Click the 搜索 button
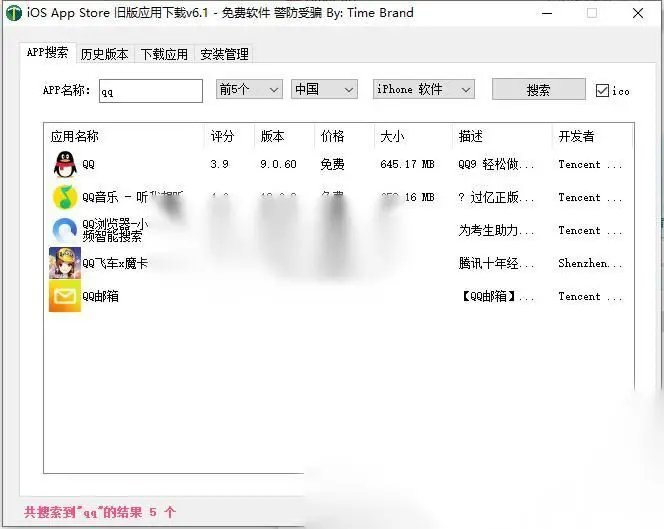Image resolution: width=664 pixels, height=529 pixels. [538, 90]
